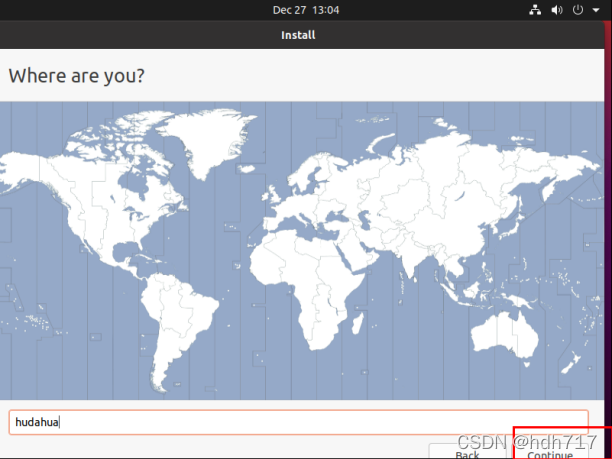Image resolution: width=612 pixels, height=459 pixels.
Task: Click the Install window title
Action: click(x=298, y=35)
